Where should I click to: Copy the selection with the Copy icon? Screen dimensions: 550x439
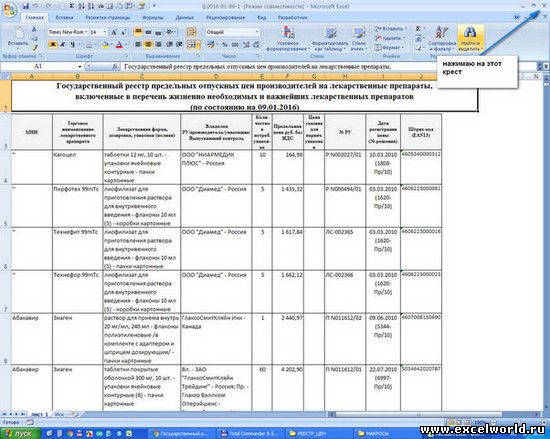(34, 38)
